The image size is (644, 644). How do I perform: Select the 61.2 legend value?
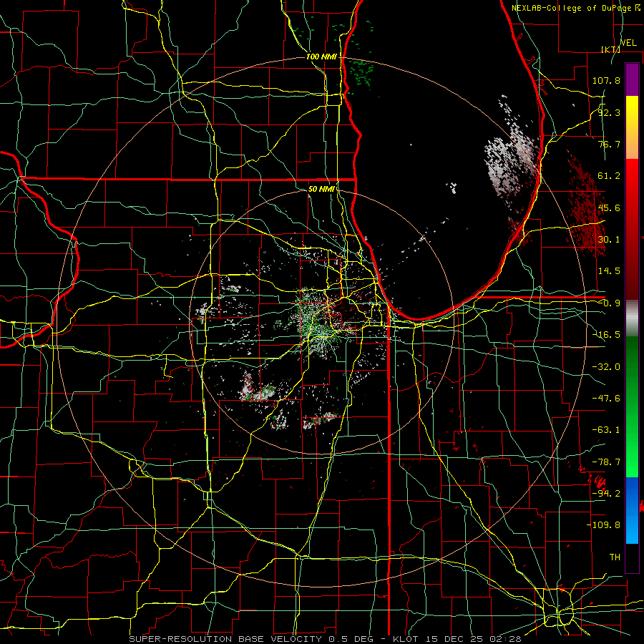pos(609,176)
